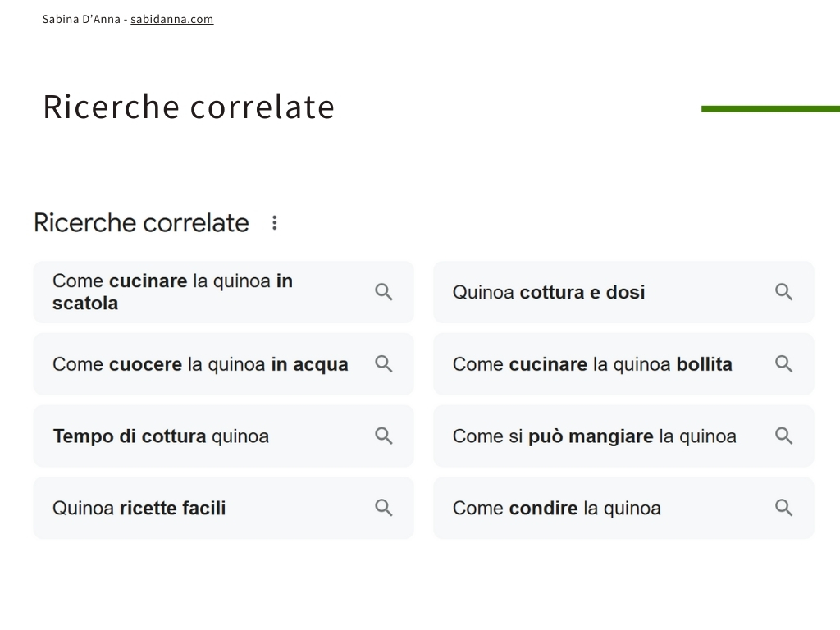Viewport: 840px width, 630px height.
Task: Click search icon for Tempo di cottura quinoa
Action: [384, 436]
